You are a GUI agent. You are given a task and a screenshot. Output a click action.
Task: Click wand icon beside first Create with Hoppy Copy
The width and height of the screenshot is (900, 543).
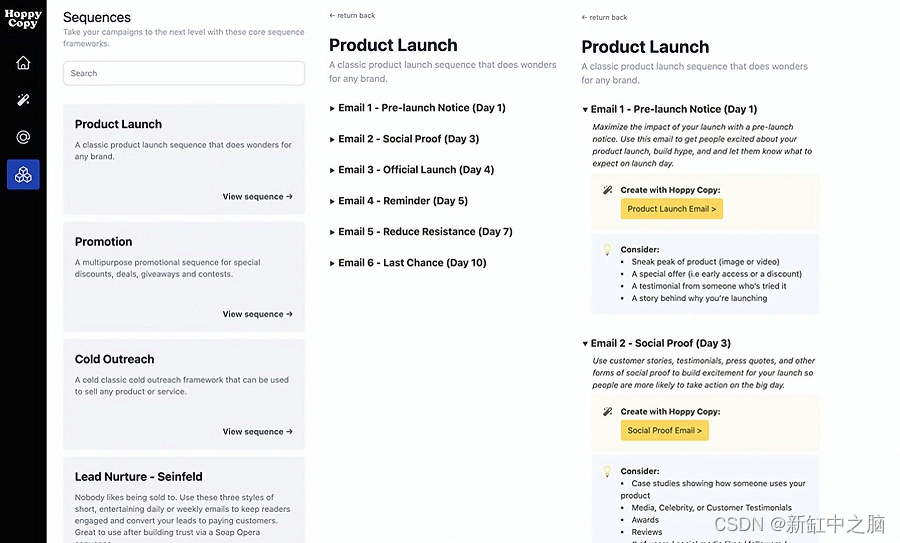[x=607, y=190]
